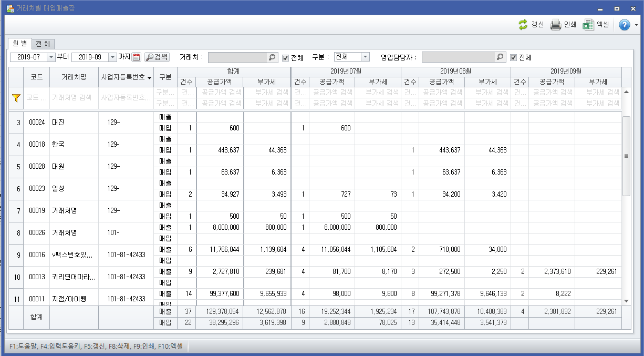Screen dimensions: 644x356
Task: Open the 2019-09 end month dropdown
Action: click(112, 57)
